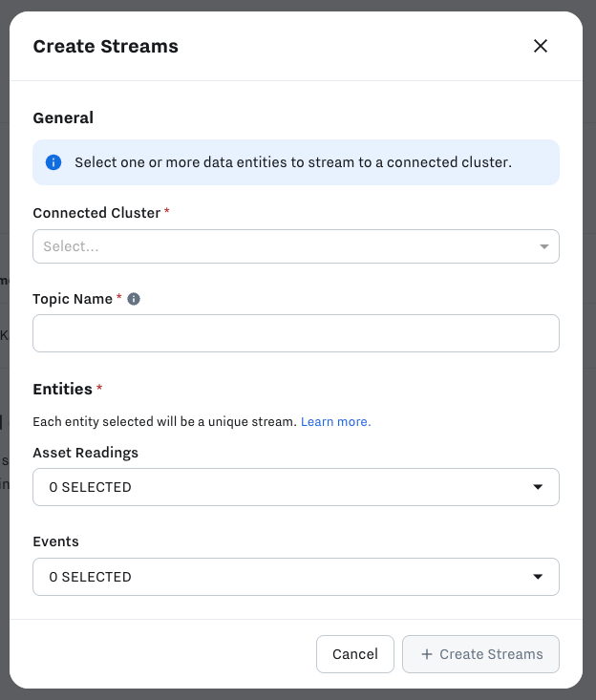Click the Create Streams button label
596x700 pixels.
tap(491, 654)
